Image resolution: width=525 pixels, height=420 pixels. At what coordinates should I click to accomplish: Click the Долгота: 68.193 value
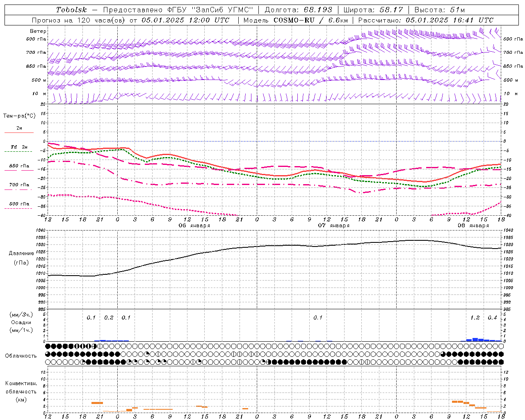coord(298,10)
